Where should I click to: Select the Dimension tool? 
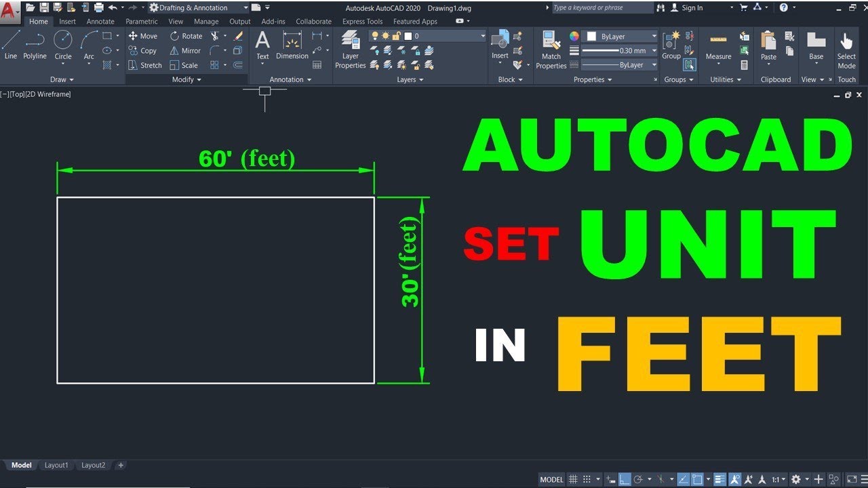(x=292, y=45)
